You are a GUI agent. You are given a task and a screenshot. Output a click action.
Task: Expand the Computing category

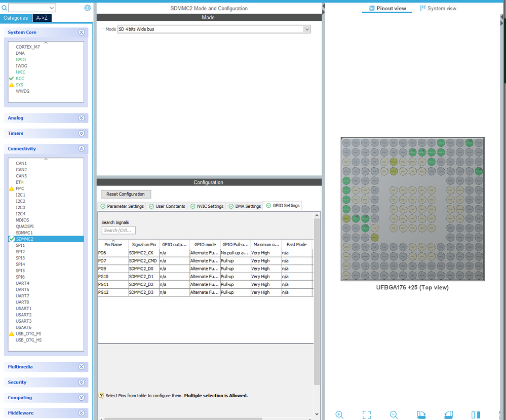[x=82, y=398]
